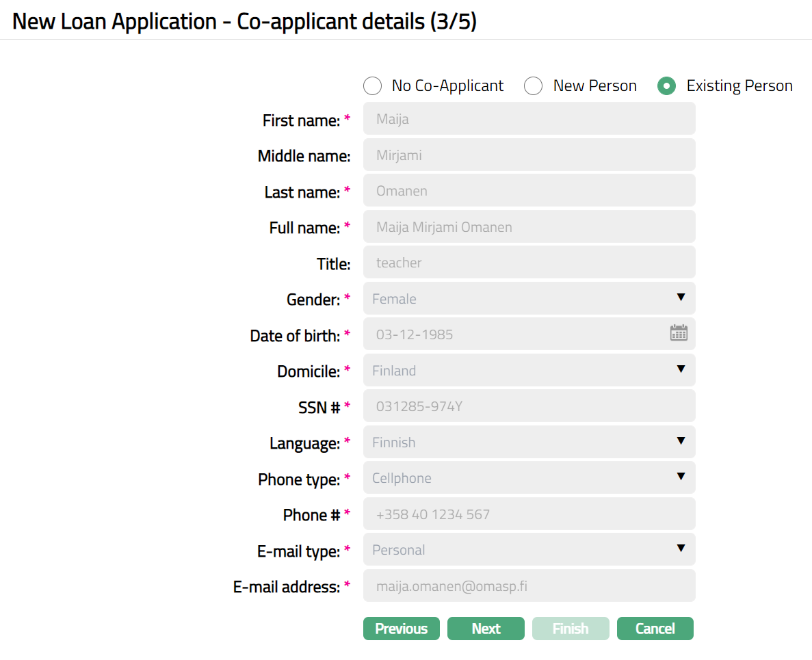Screen dimensions: 812x660
Task: Click the First name input field
Action: coord(529,119)
